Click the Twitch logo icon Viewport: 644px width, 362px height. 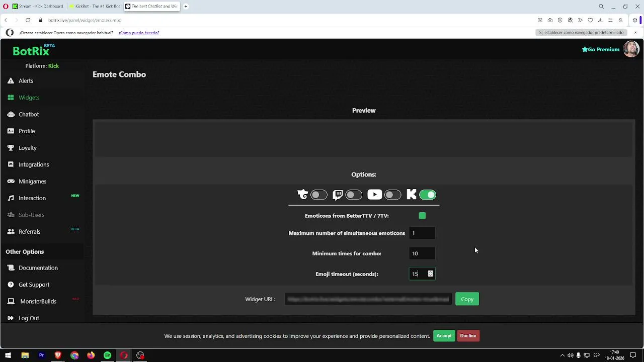pos(338,195)
